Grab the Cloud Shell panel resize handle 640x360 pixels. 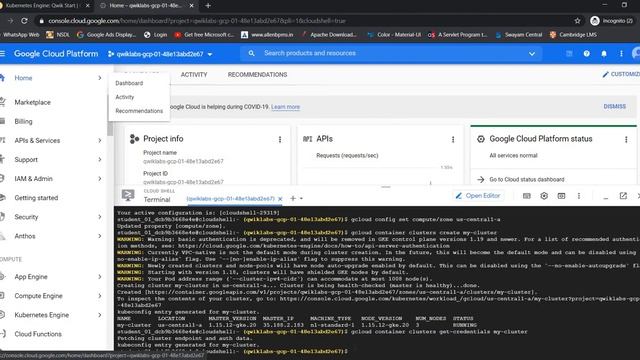(x=386, y=187)
